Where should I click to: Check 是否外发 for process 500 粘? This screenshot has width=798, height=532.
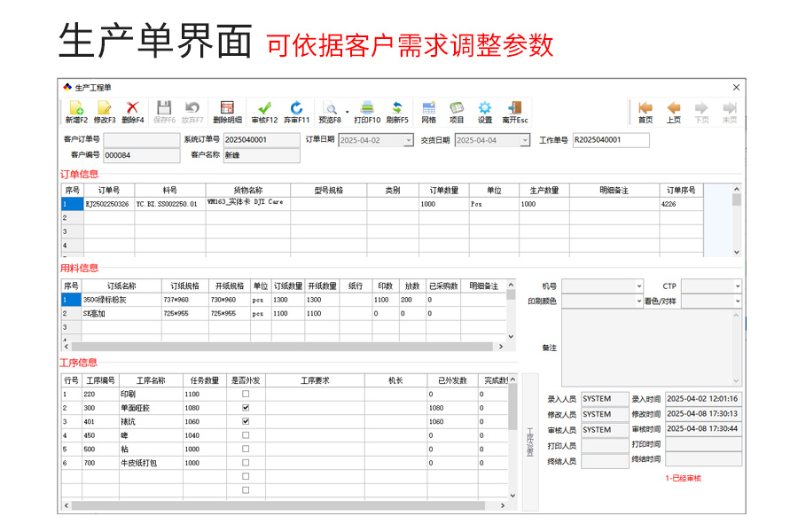[246, 449]
